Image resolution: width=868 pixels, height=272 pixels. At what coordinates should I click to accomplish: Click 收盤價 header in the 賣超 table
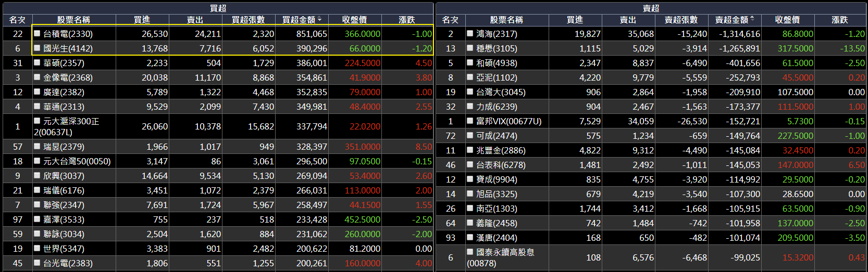click(x=787, y=20)
